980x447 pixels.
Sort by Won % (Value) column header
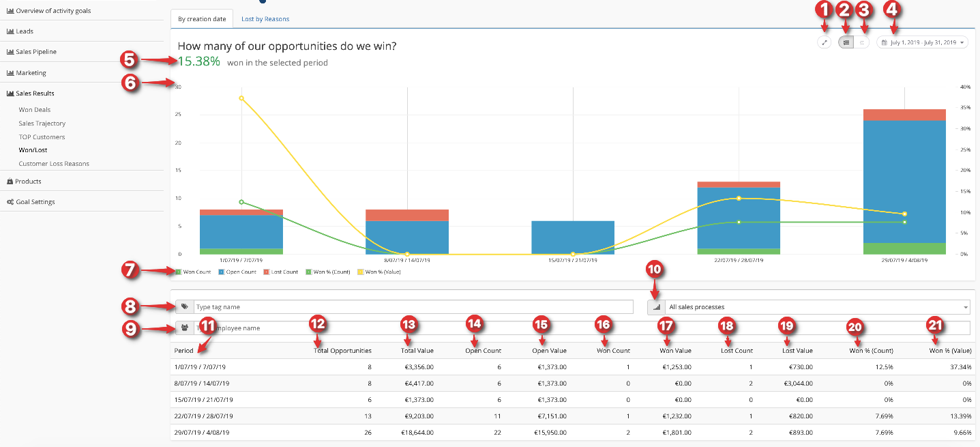tap(950, 351)
